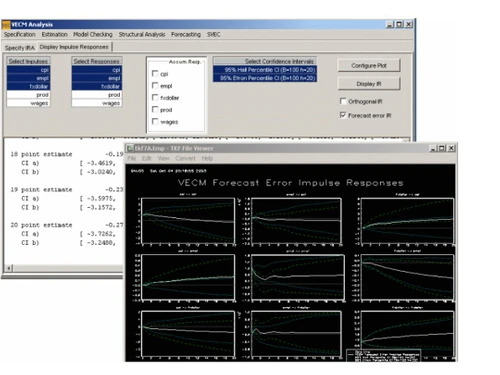Click the top-right impulse response plot
The height and width of the screenshot is (375, 500).
407,221
